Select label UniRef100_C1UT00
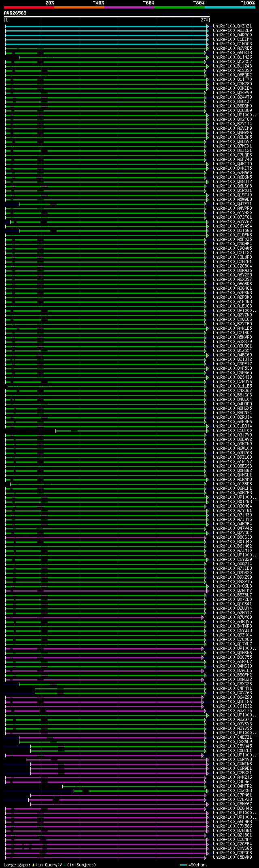The height and width of the screenshot is (868, 259). click(x=232, y=430)
